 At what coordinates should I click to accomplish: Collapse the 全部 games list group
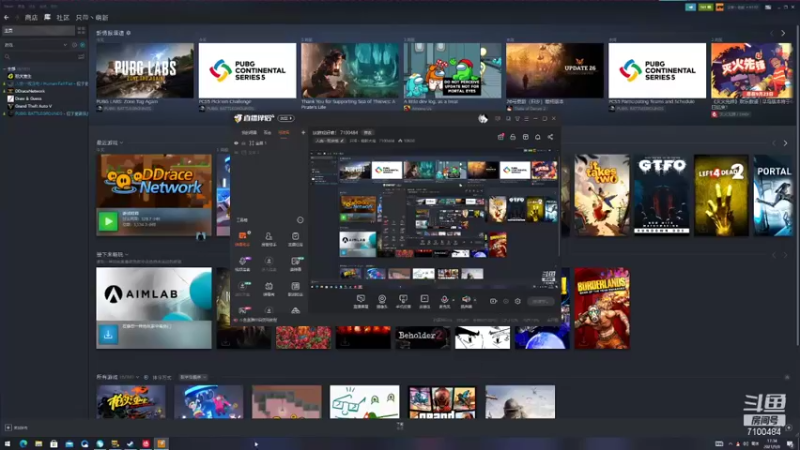point(5,68)
